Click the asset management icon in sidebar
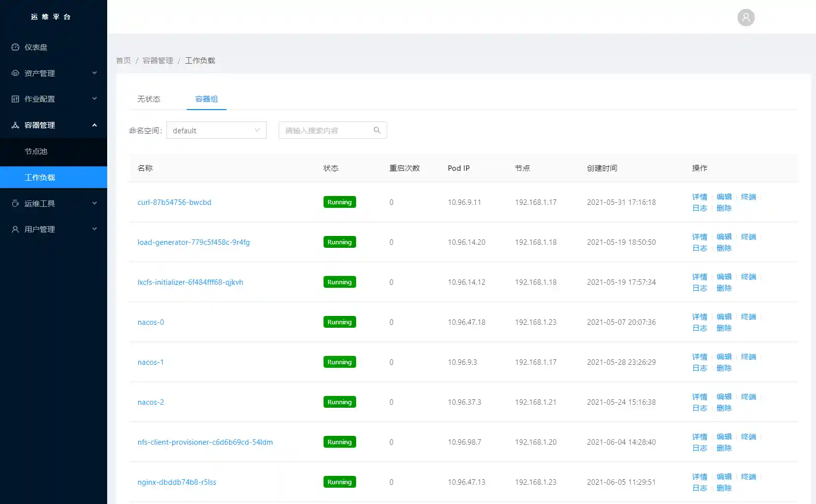This screenshot has width=816, height=504. point(15,73)
